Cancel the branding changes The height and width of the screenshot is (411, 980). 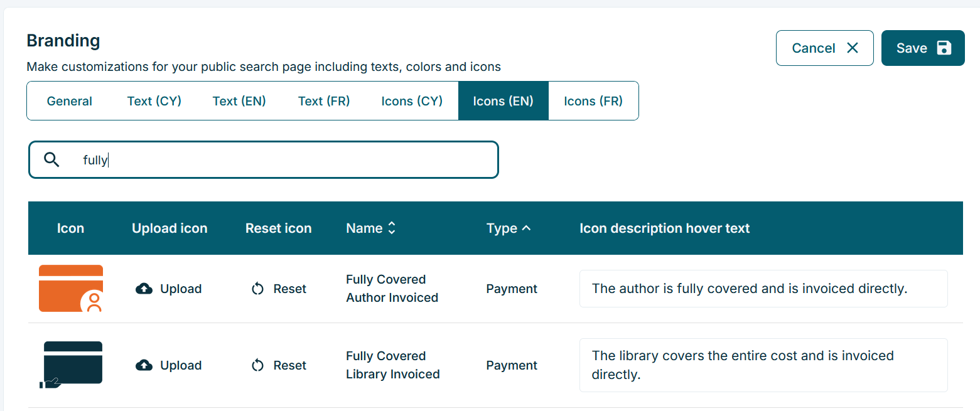tap(824, 48)
